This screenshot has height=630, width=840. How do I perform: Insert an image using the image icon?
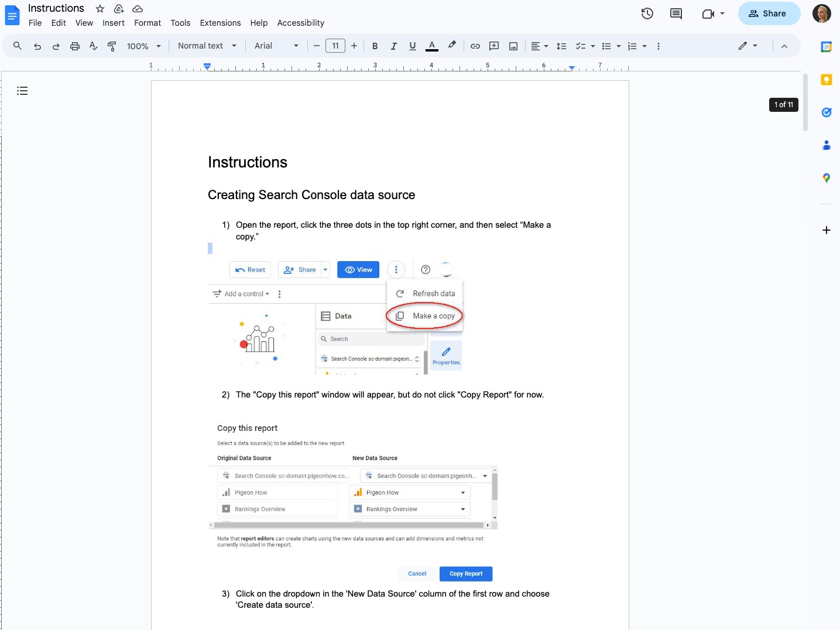(513, 46)
